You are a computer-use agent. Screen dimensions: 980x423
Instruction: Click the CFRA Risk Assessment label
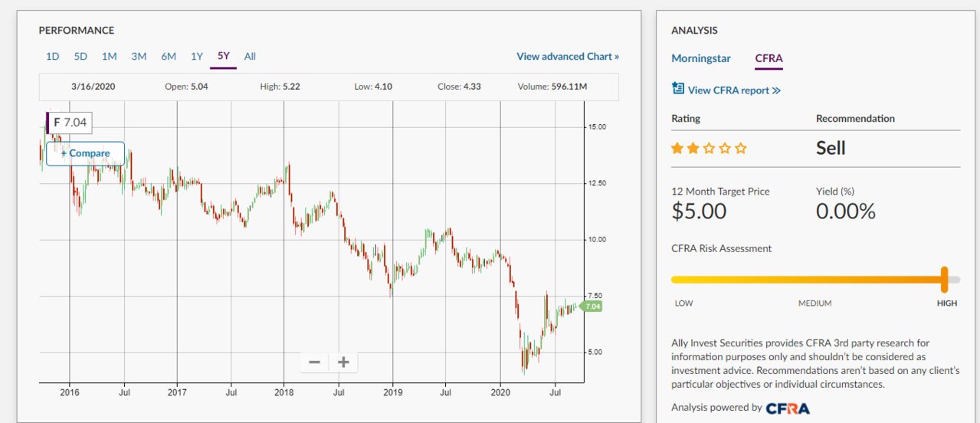tap(722, 248)
